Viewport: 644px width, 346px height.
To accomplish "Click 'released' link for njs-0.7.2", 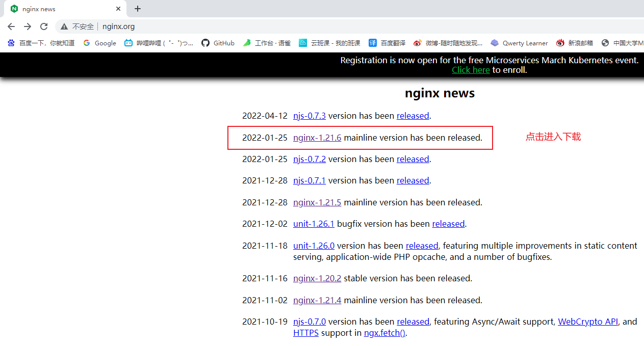I will pyautogui.click(x=413, y=159).
